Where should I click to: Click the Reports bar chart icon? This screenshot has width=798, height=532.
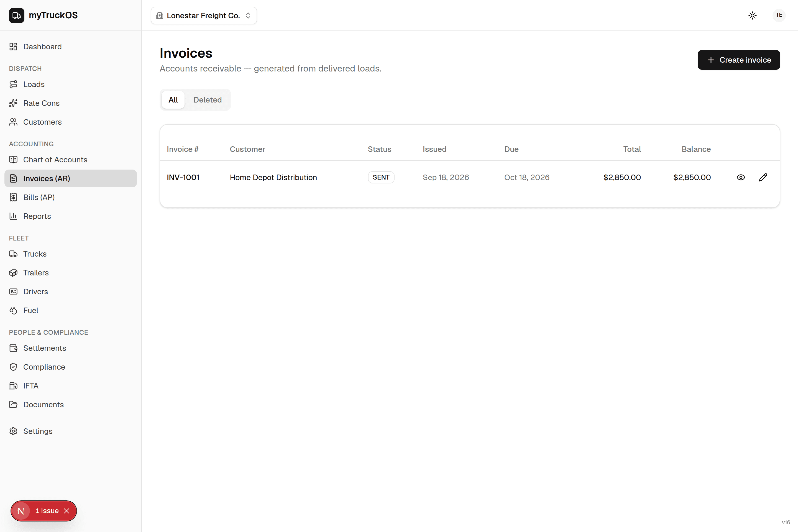coord(13,216)
